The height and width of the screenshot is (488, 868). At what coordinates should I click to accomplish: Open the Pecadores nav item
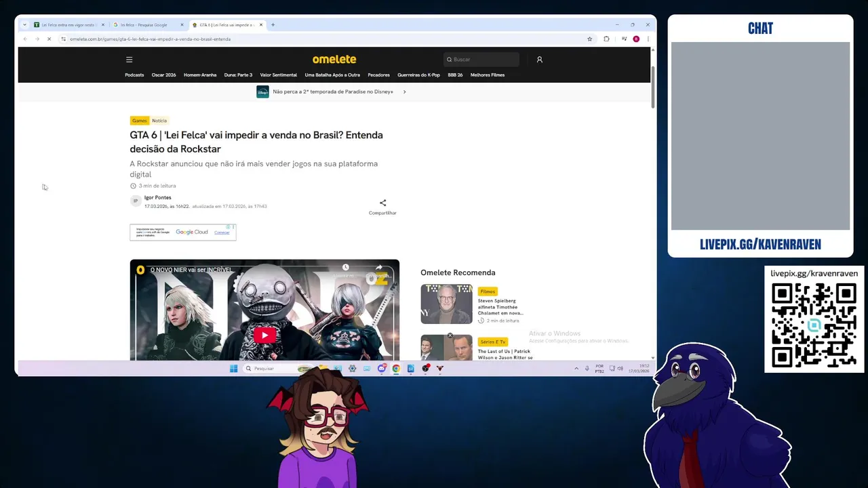pyautogui.click(x=378, y=75)
